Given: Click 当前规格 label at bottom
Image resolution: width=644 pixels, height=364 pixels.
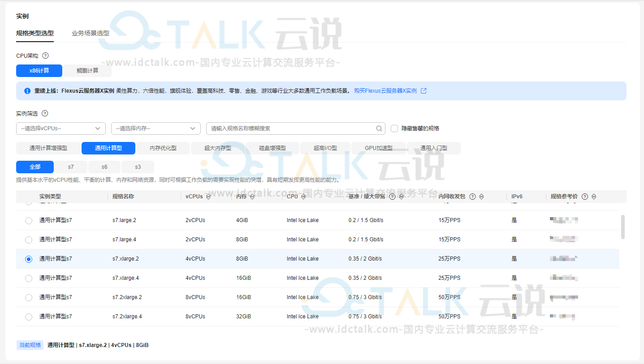Looking at the screenshot, I should coord(30,345).
